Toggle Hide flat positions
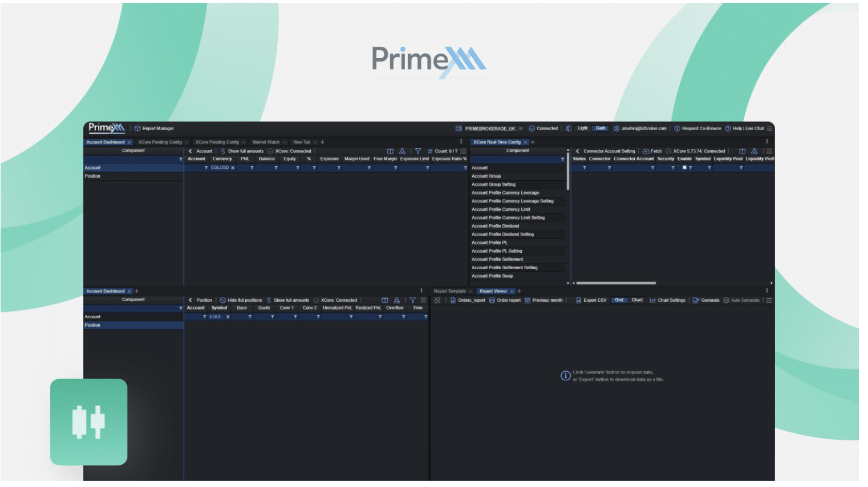The image size is (868, 487). (x=241, y=300)
